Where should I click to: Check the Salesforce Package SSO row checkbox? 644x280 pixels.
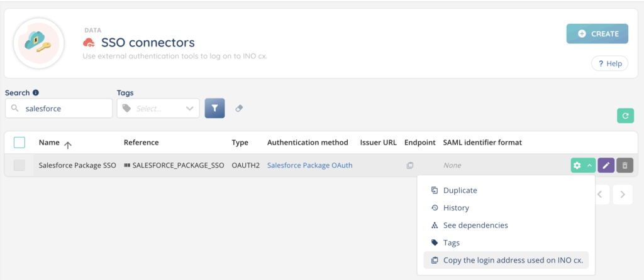[x=19, y=165]
